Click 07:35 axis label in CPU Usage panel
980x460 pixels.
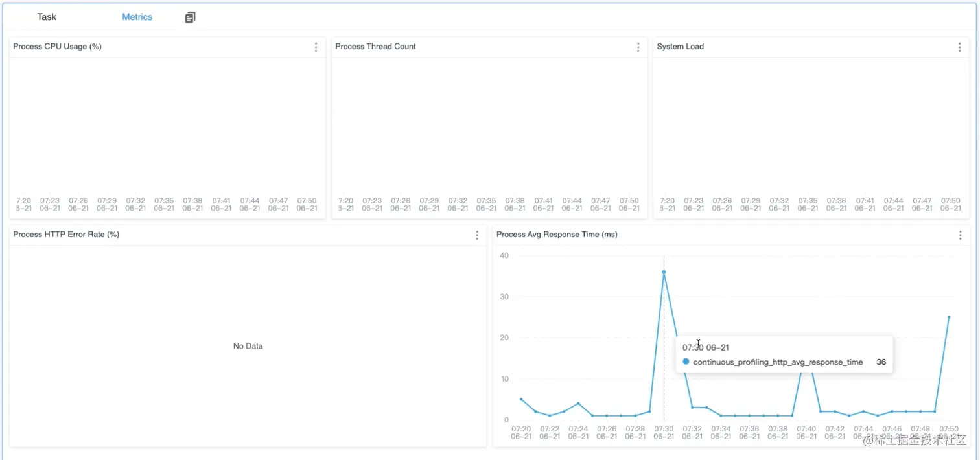[x=164, y=205]
